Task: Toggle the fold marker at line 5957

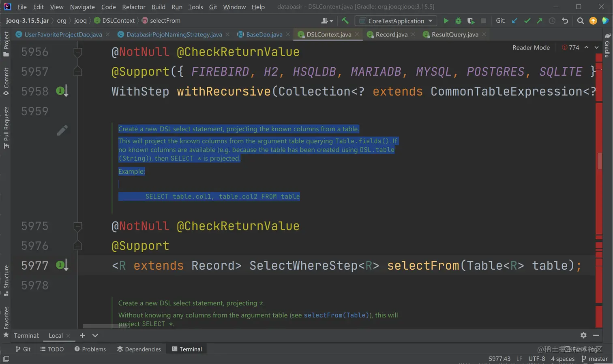Action: coord(78,72)
